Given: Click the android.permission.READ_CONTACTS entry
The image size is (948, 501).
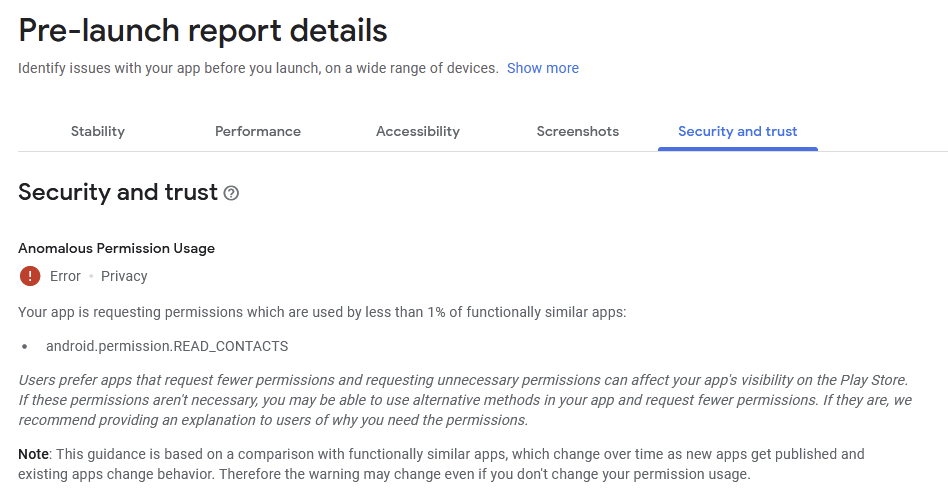Looking at the screenshot, I should point(167,346).
